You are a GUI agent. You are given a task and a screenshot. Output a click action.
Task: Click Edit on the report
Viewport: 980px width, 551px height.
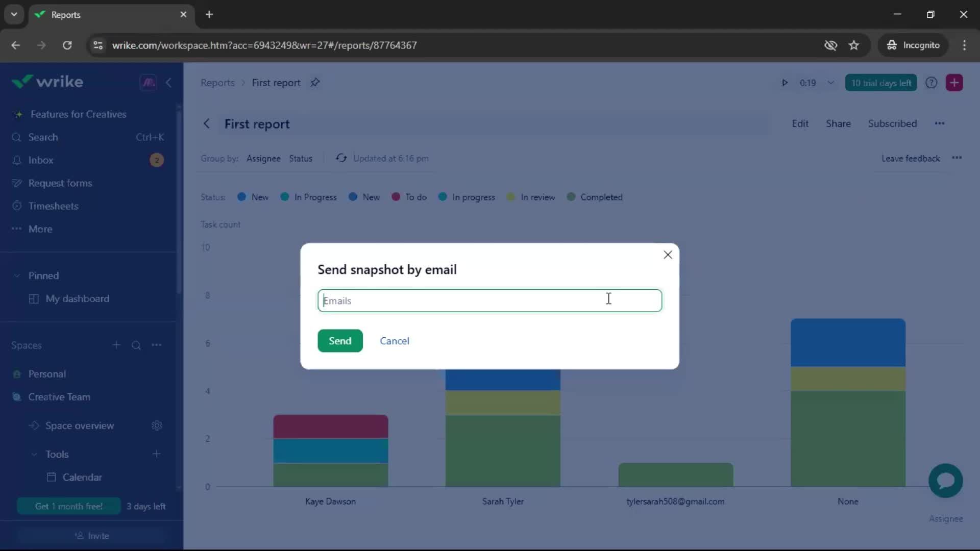[800, 123]
